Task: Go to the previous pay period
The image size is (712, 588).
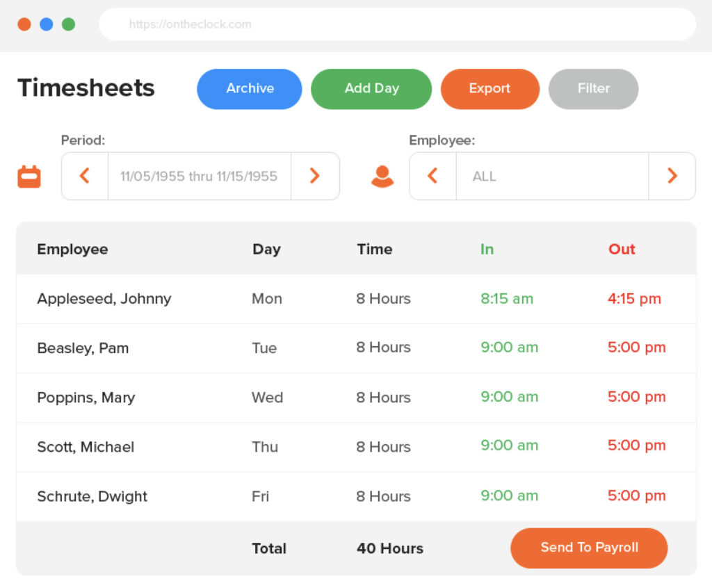Action: (84, 176)
